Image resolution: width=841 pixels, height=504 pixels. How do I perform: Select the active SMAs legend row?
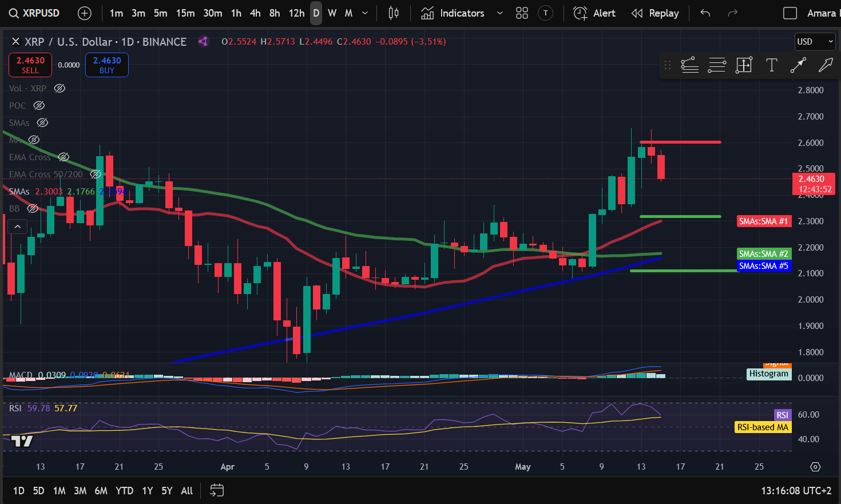click(68, 191)
